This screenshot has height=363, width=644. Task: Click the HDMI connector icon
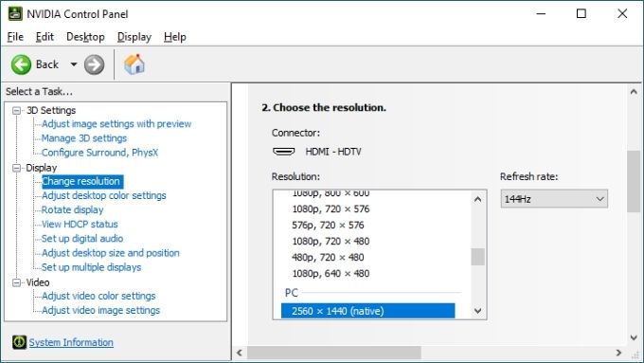284,152
